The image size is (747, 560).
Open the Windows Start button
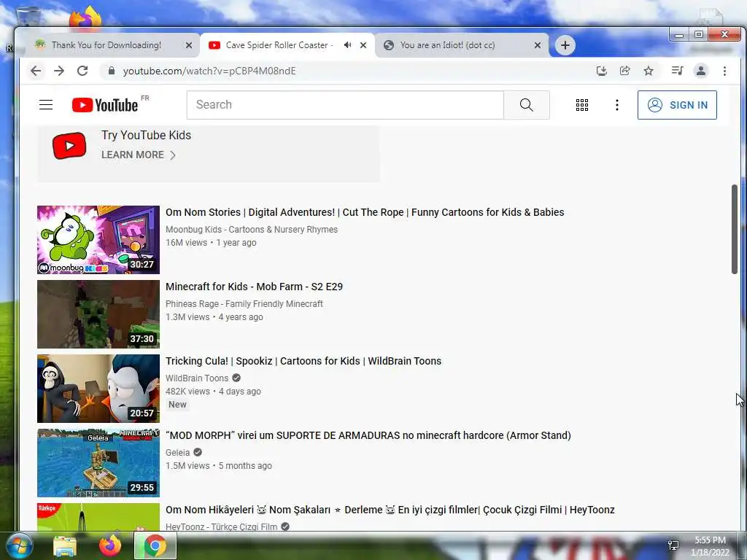point(19,545)
